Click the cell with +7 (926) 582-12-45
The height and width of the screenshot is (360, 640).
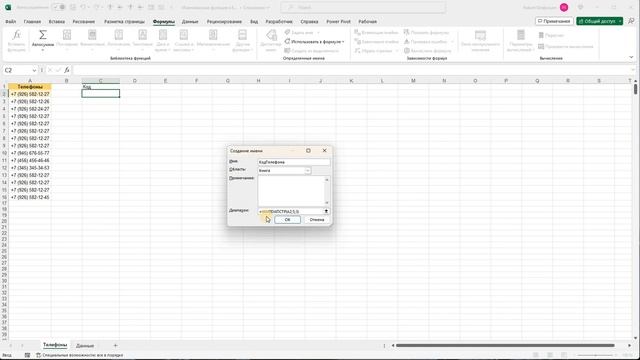pyautogui.click(x=30, y=197)
